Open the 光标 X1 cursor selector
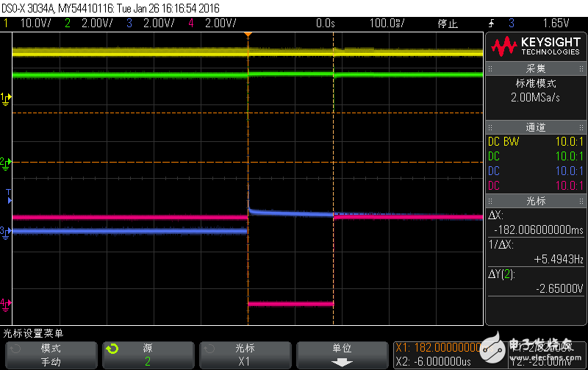 click(245, 355)
